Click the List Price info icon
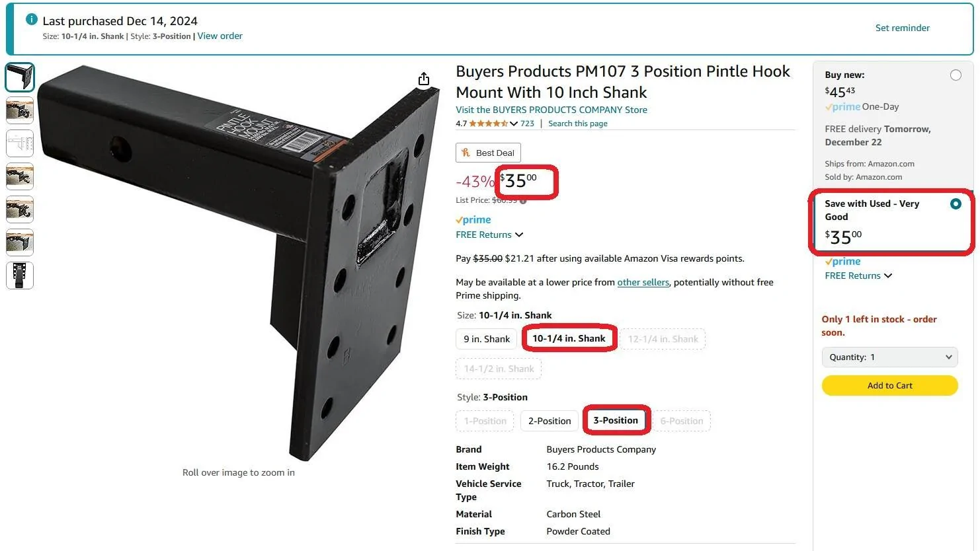The image size is (980, 551). pyautogui.click(x=523, y=201)
